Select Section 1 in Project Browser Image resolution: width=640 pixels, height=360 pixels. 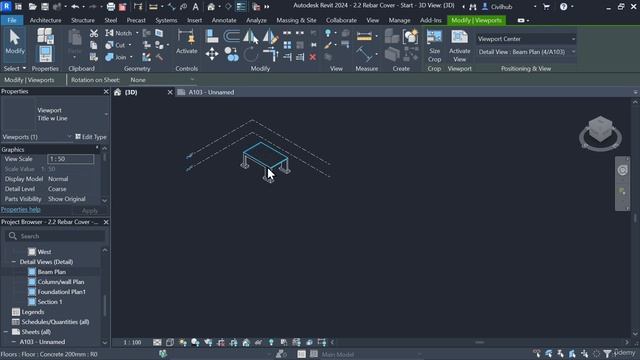tap(50, 302)
